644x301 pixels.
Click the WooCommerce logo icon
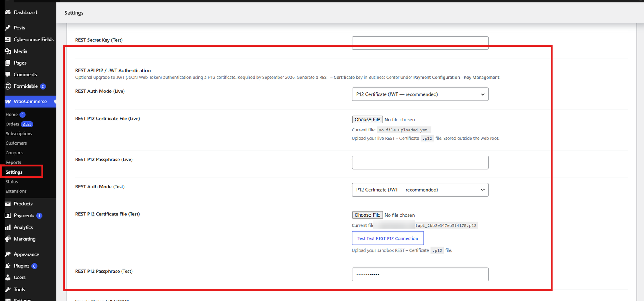[x=8, y=102]
